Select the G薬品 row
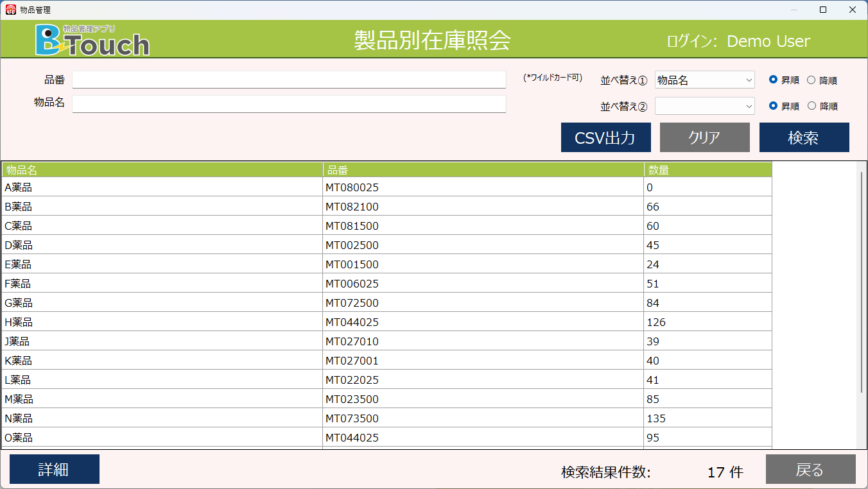The height and width of the screenshot is (489, 868). point(386,303)
